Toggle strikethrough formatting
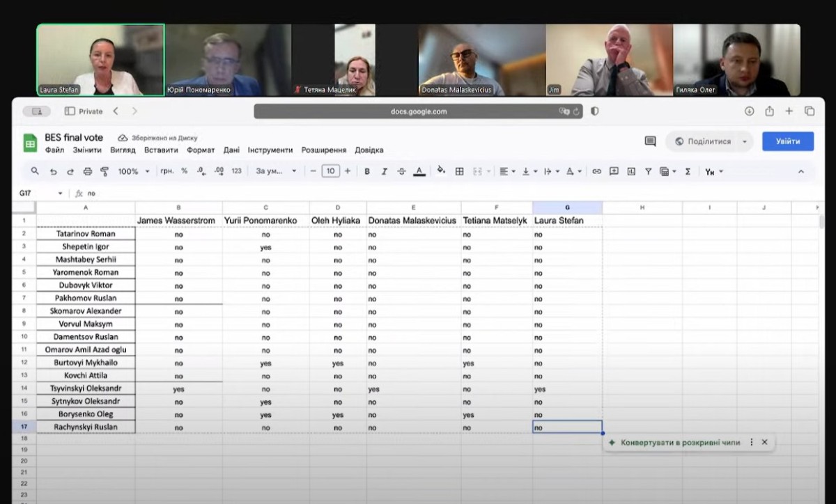 401,171
